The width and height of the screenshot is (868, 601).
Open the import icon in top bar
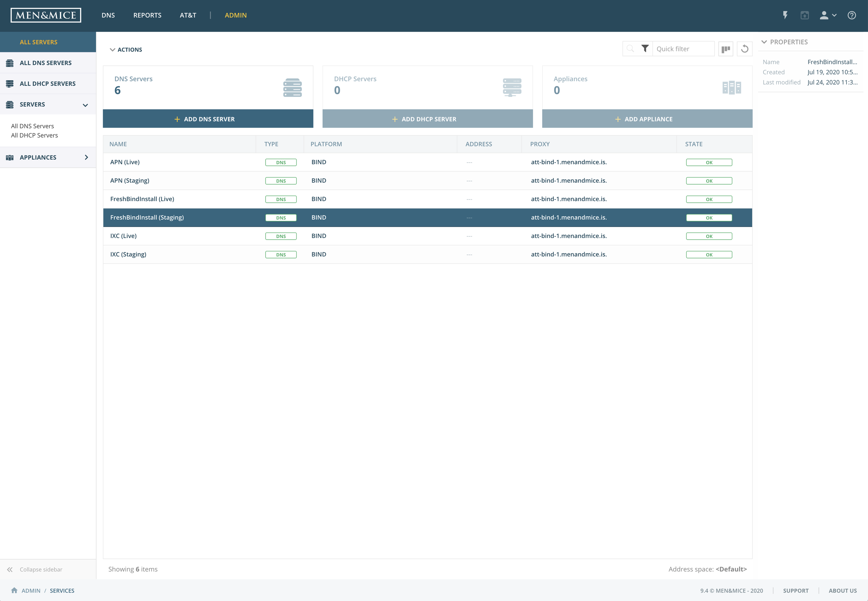point(805,15)
